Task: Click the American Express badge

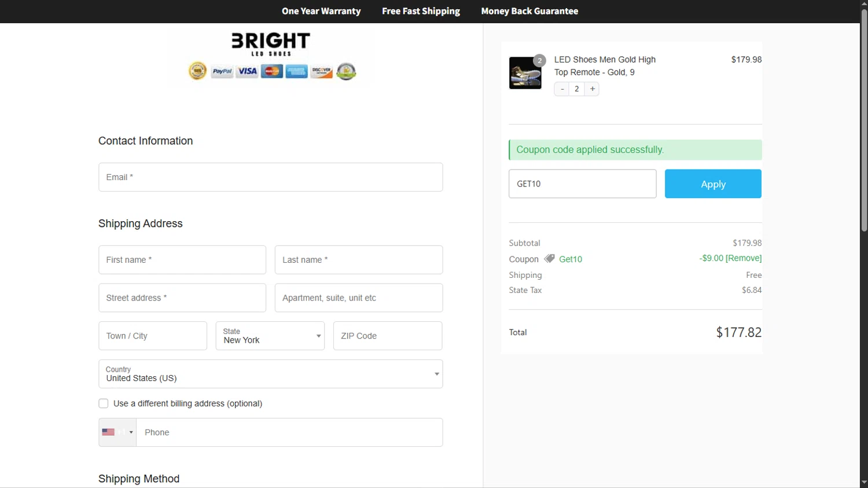Action: click(x=296, y=72)
